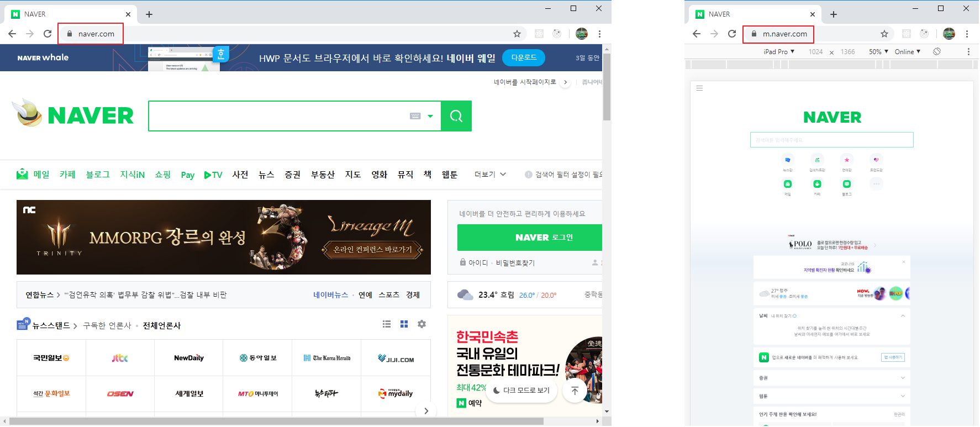Image resolution: width=980 pixels, height=427 pixels.
Task: Click the NAVER 로그인 green button
Action: pyautogui.click(x=530, y=238)
